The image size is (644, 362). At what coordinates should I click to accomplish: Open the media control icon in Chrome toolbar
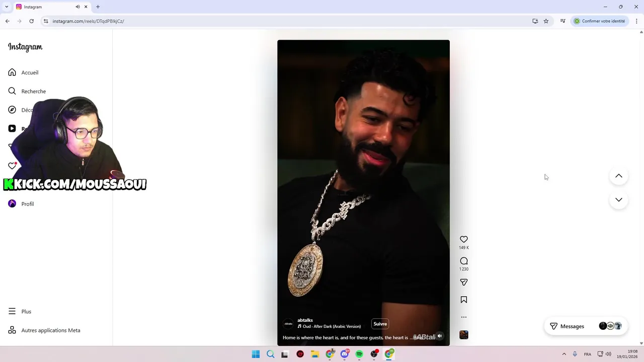pos(562,21)
